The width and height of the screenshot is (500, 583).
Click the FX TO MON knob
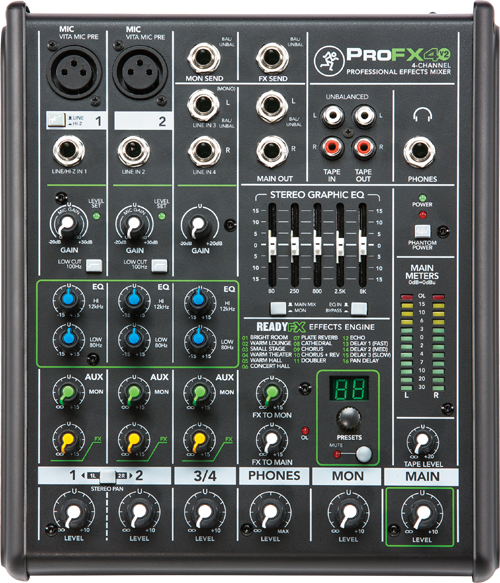[272, 393]
